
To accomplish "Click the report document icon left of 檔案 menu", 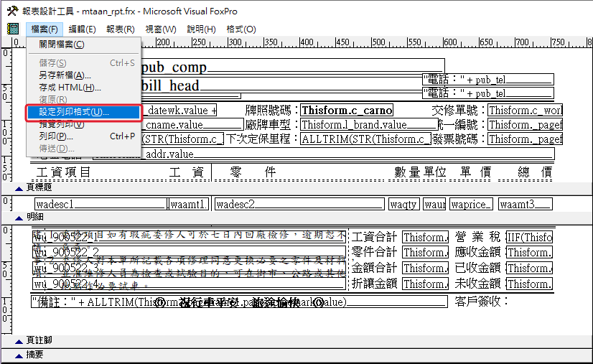I will click(12, 29).
